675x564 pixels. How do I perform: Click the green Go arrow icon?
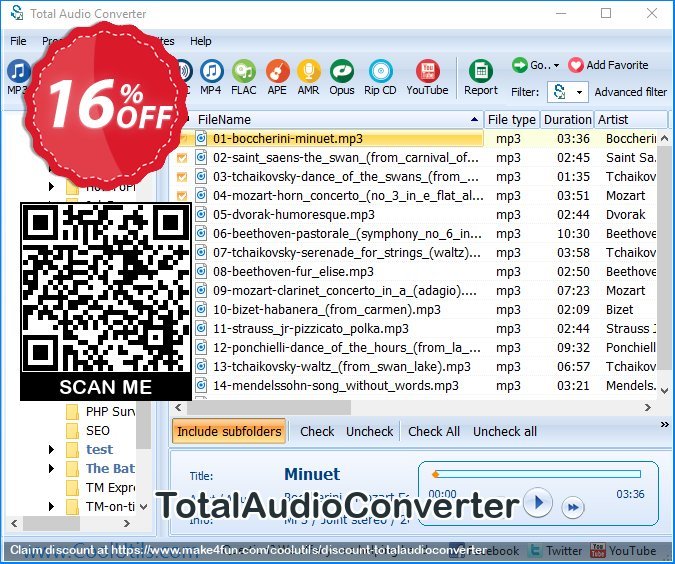pyautogui.click(x=520, y=65)
